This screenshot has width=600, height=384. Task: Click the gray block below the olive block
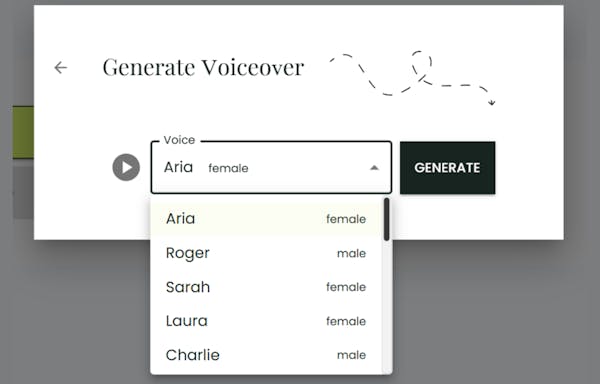point(23,192)
